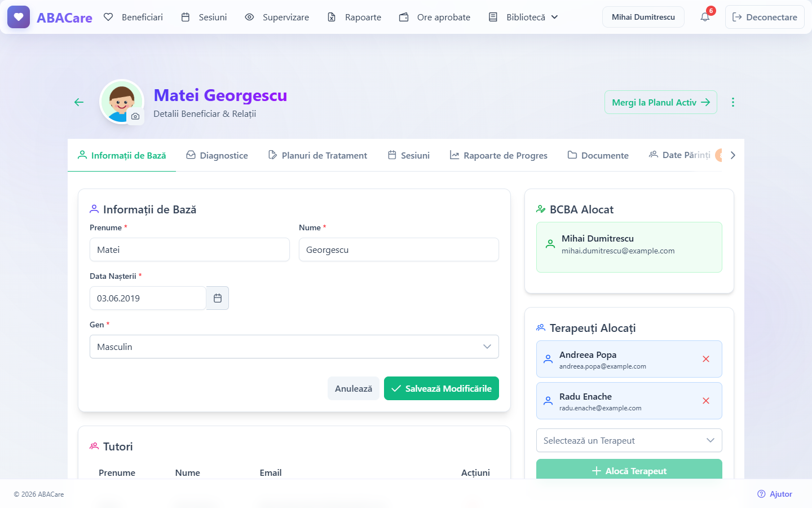The image size is (812, 508).
Task: Click the Ajutor help link
Action: (x=775, y=494)
